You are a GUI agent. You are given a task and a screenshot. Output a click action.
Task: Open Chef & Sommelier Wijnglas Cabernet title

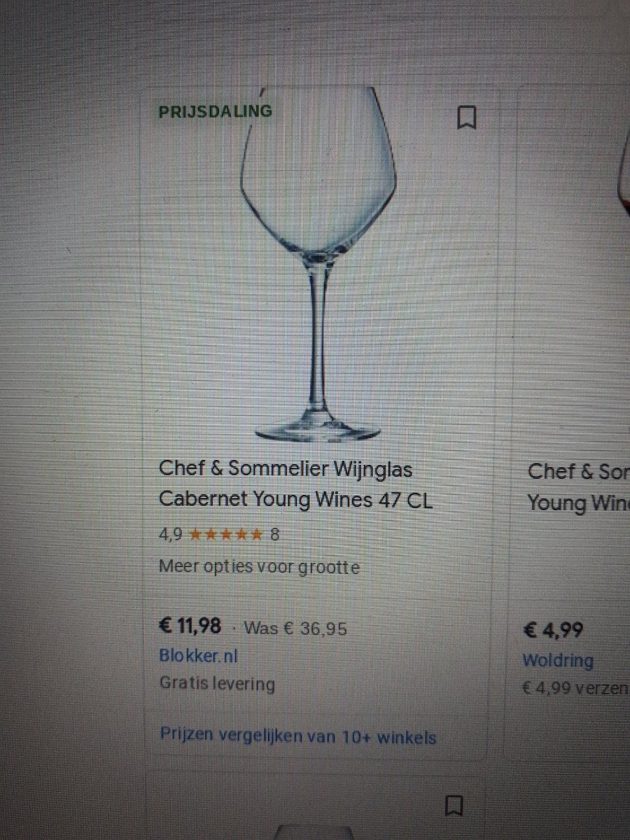(x=295, y=484)
